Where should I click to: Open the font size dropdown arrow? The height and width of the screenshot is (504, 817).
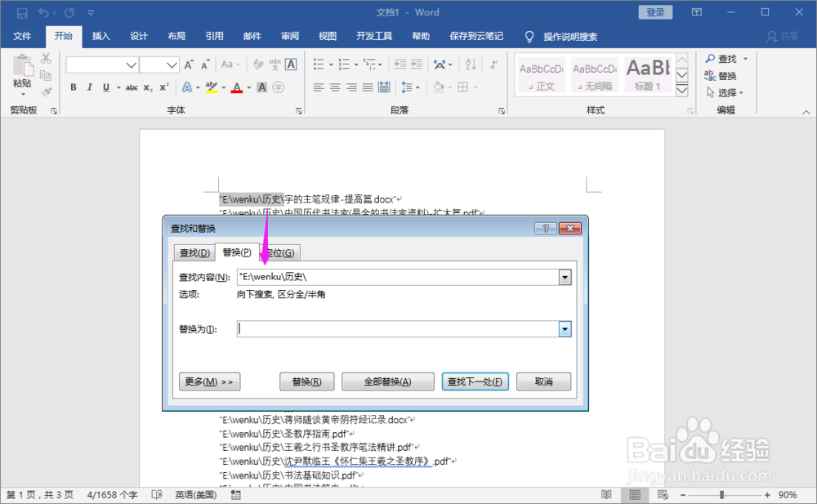tap(172, 65)
